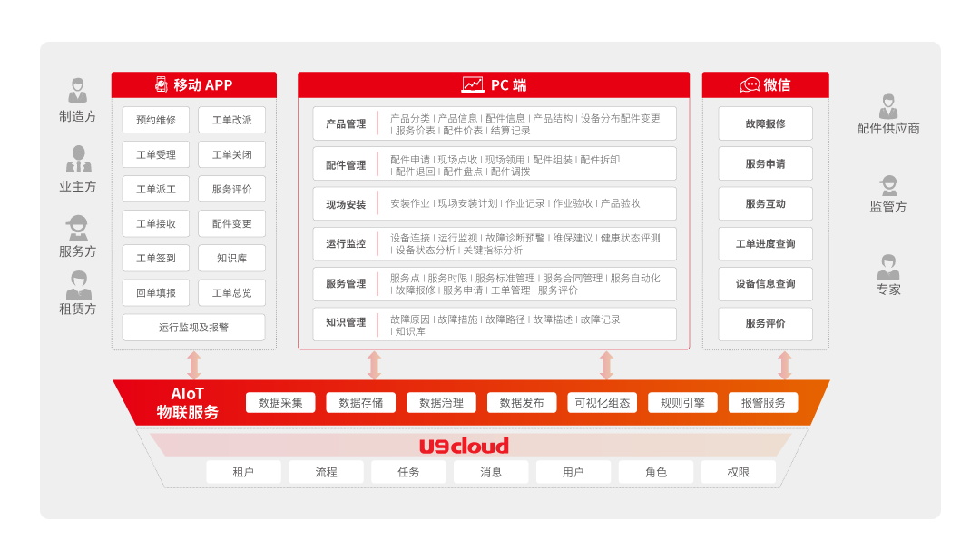Click the PC monitor chart icon
This screenshot has width=980, height=560.
473,85
